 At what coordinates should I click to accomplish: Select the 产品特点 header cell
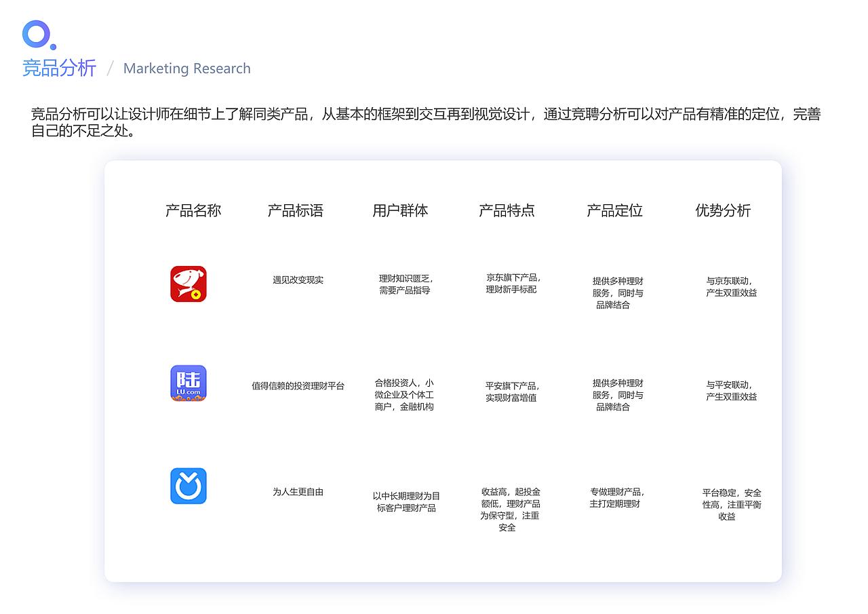[x=507, y=210]
